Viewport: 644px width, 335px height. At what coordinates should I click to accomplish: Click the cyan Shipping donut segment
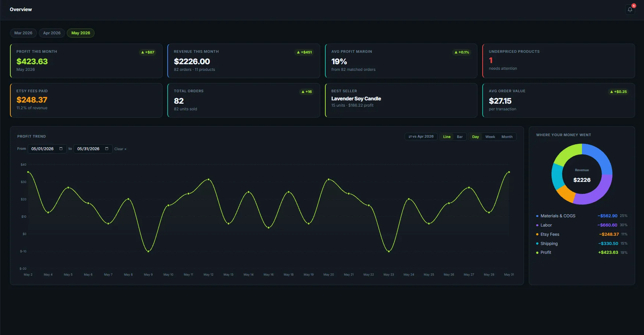click(x=557, y=177)
